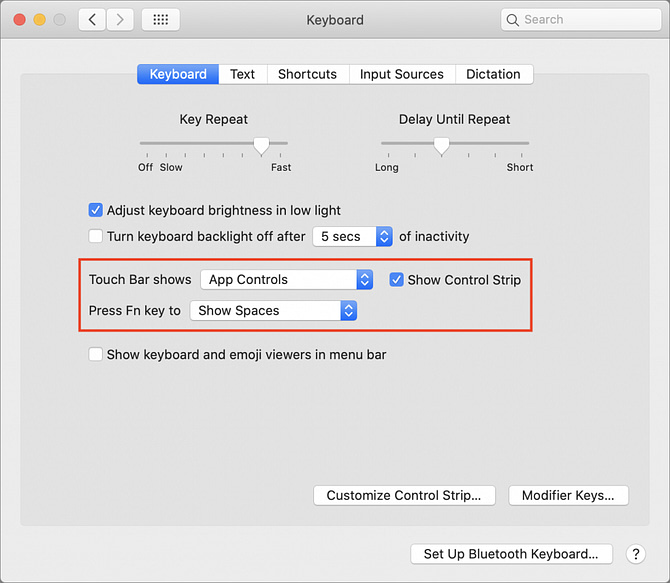The image size is (670, 583).
Task: Toggle Adjust keyboard brightness in low light
Action: coord(96,210)
